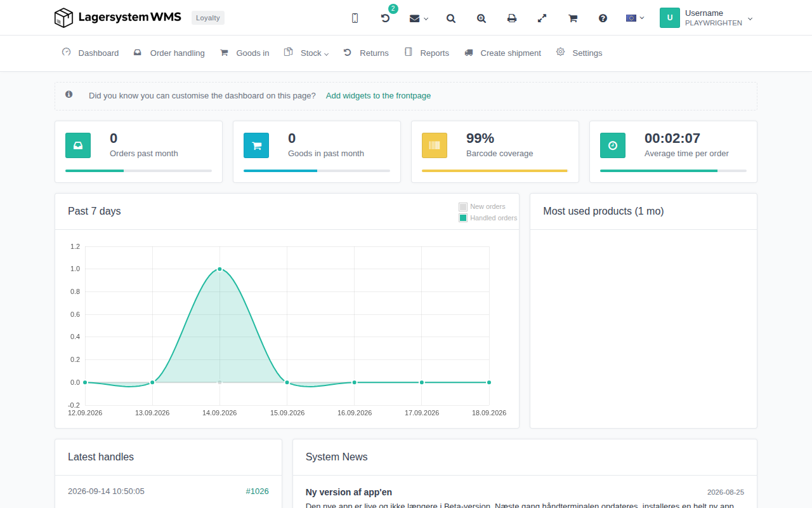This screenshot has height=508, width=812.
Task: Toggle New orders series in chart legend
Action: point(482,207)
